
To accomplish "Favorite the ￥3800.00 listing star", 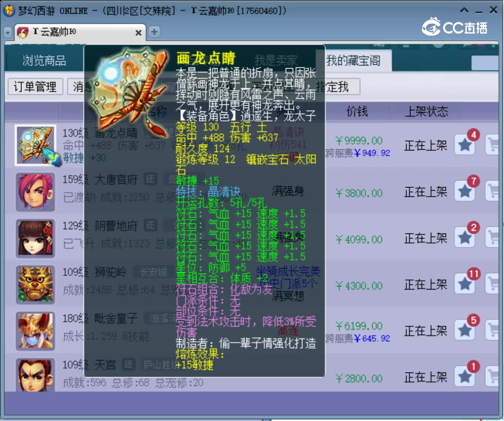I will (x=465, y=191).
